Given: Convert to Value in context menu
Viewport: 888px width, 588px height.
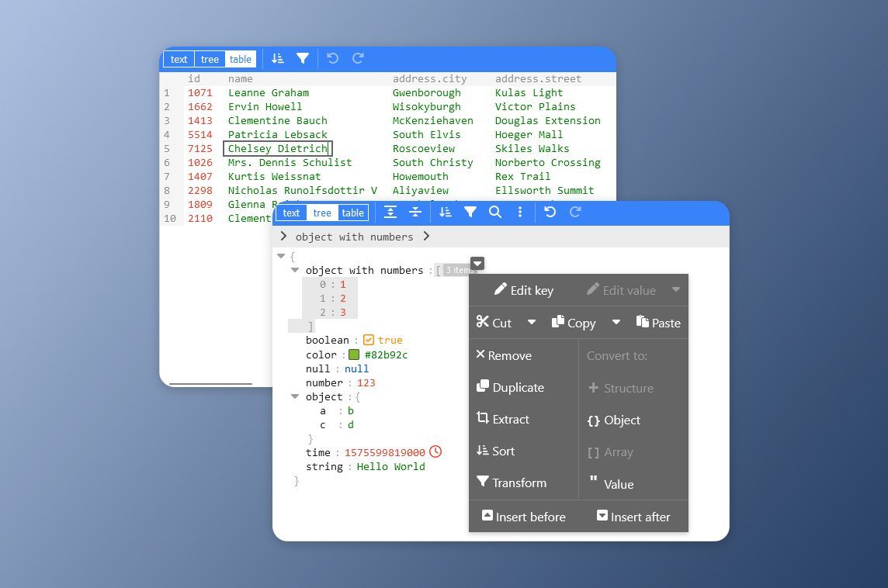Looking at the screenshot, I should 611,483.
